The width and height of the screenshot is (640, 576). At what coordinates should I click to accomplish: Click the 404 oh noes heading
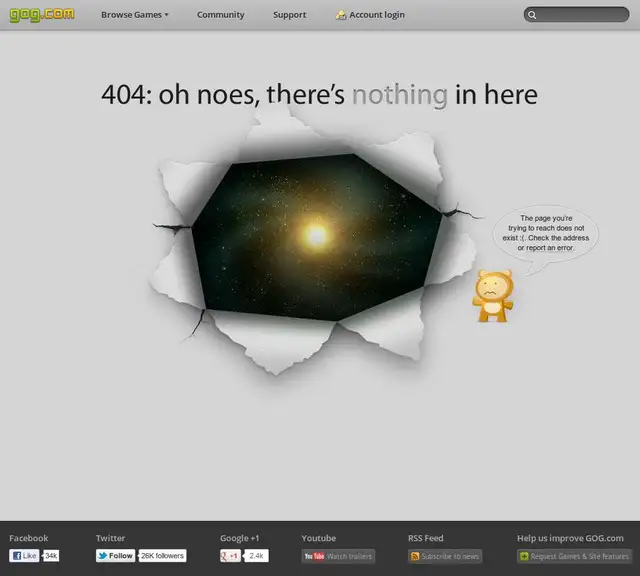click(x=319, y=95)
